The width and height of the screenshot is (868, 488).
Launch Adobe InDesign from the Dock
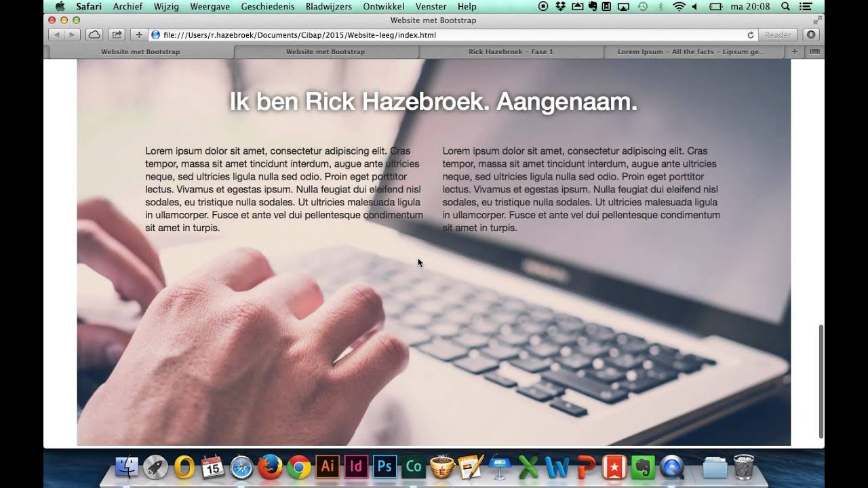point(356,466)
